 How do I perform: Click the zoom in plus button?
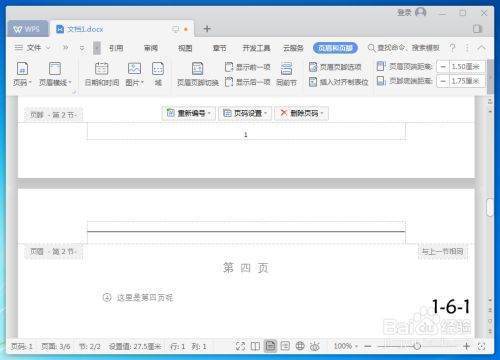[x=466, y=346]
